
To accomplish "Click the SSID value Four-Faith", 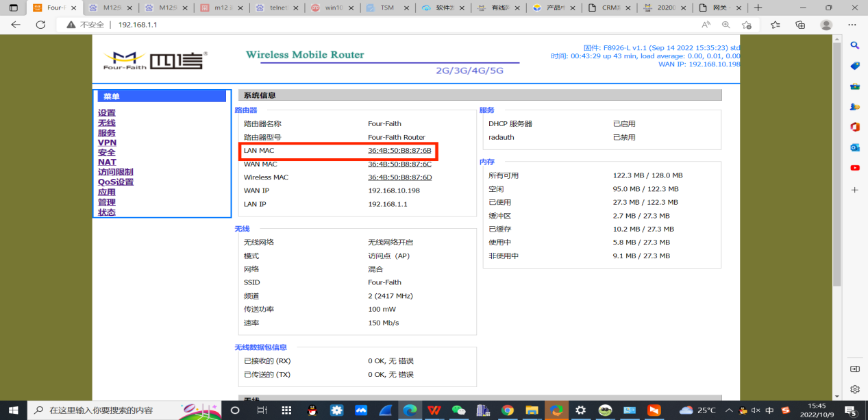I will point(385,282).
